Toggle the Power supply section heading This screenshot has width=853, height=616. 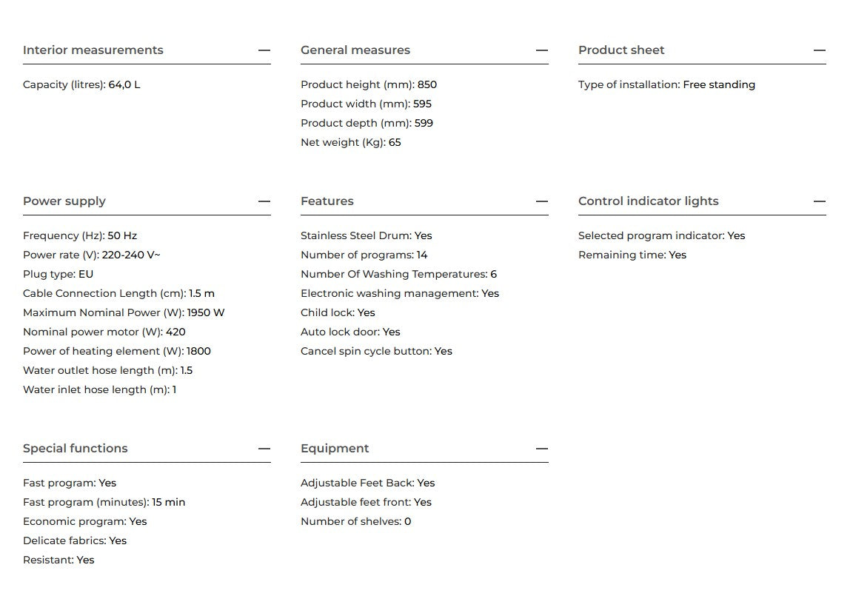(x=64, y=201)
